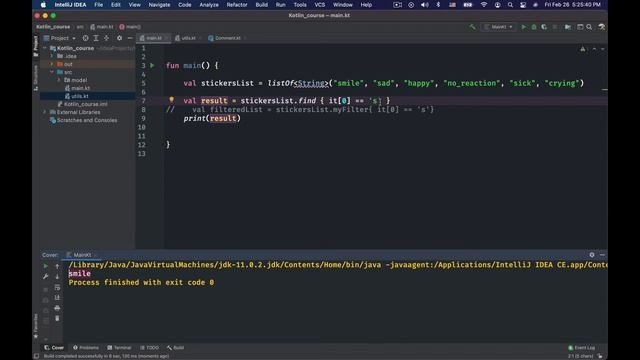The image size is (640, 360).
Task: Select utils.kt in the project tree
Action: tap(77, 96)
